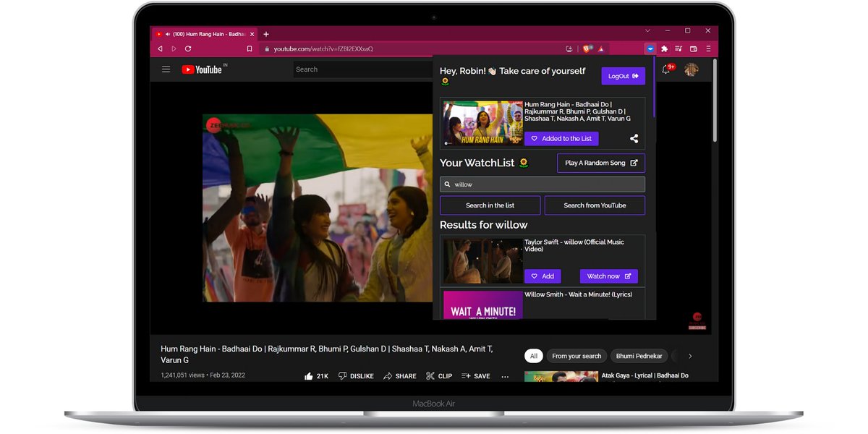Viewport: 868px width, 434px height.
Task: Bookmark this page using the bookmark icon
Action: click(x=250, y=48)
